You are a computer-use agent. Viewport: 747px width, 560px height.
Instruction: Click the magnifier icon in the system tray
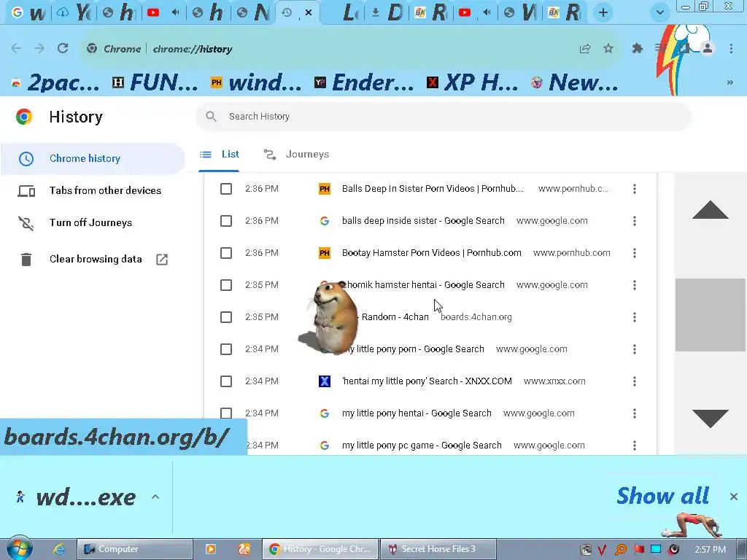pyautogui.click(x=620, y=550)
